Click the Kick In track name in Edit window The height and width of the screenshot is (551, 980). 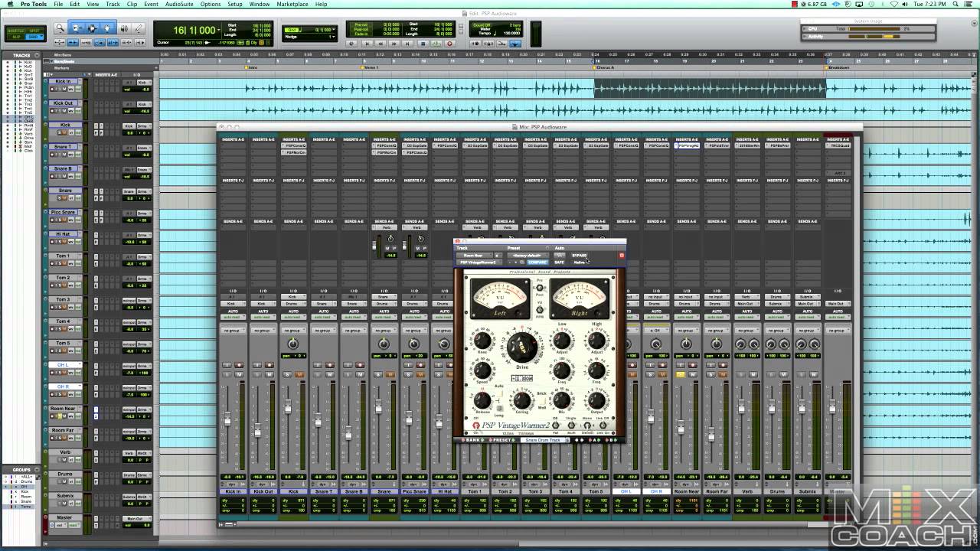click(x=63, y=81)
